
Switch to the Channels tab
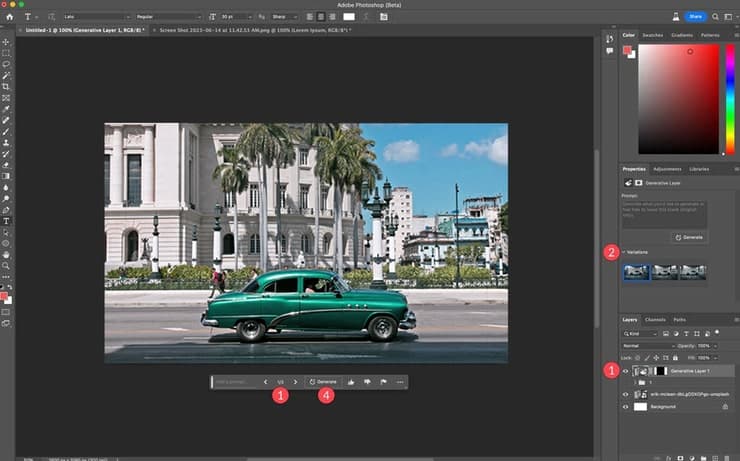654,319
